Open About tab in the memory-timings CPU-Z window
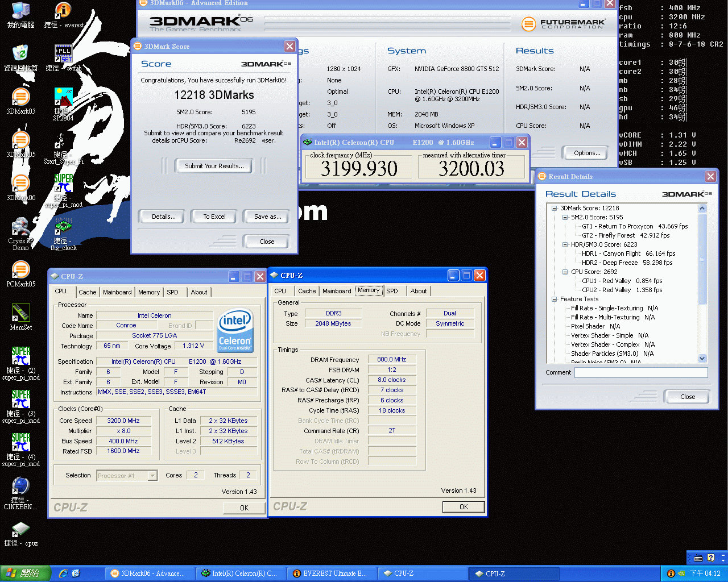Viewport: 728px width, 582px height. tap(419, 291)
